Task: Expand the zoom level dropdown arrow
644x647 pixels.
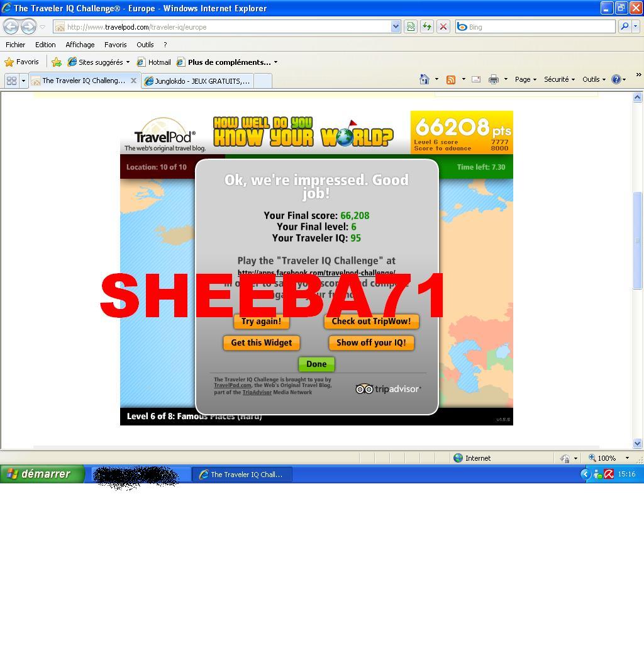Action: coord(627,458)
